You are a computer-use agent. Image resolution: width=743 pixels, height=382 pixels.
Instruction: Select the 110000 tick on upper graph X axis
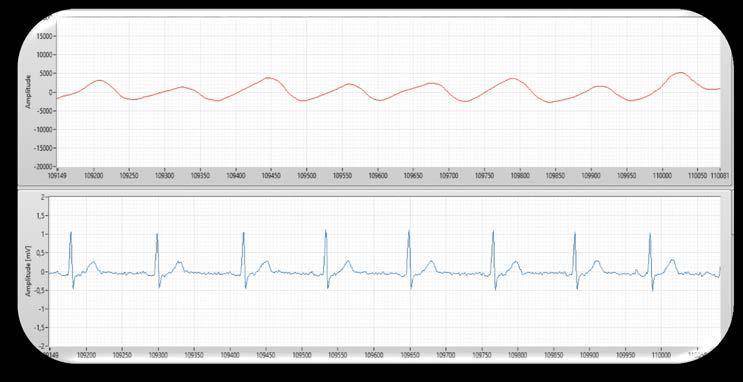(662, 175)
